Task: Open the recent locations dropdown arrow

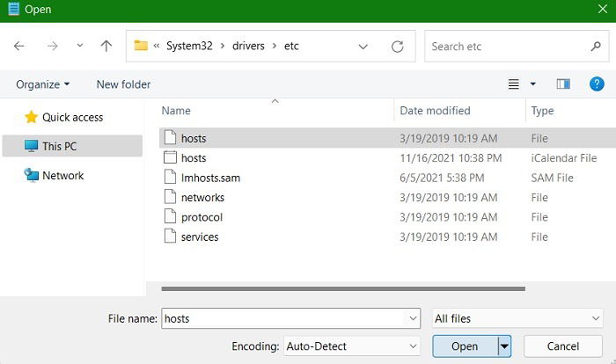Action: coord(79,46)
